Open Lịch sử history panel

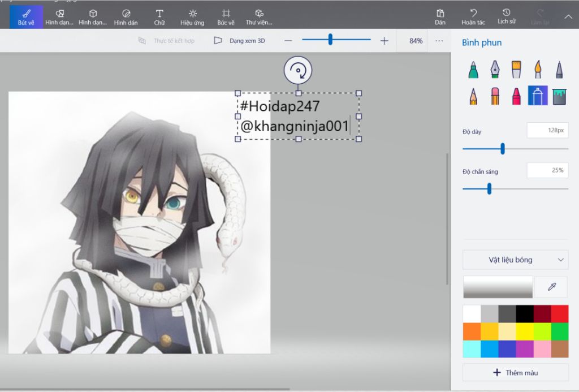506,17
